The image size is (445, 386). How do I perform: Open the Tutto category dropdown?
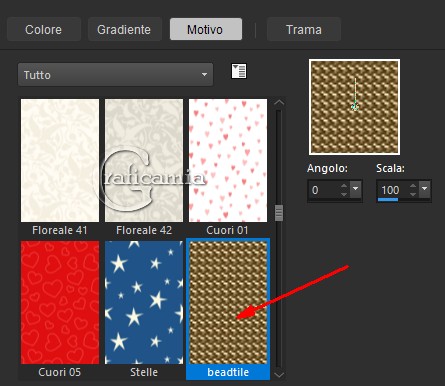point(115,75)
